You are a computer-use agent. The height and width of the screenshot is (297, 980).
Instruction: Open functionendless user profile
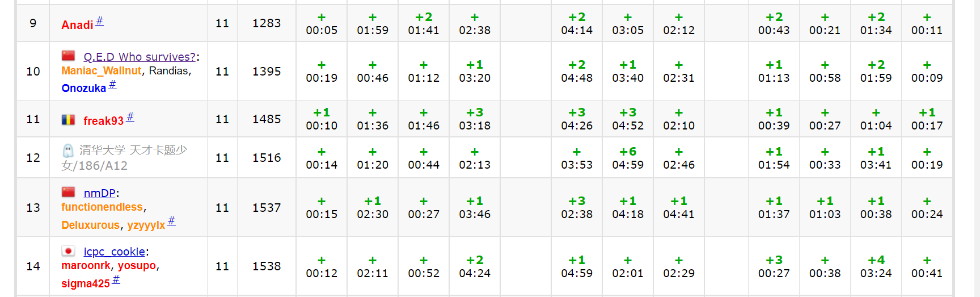[x=102, y=207]
